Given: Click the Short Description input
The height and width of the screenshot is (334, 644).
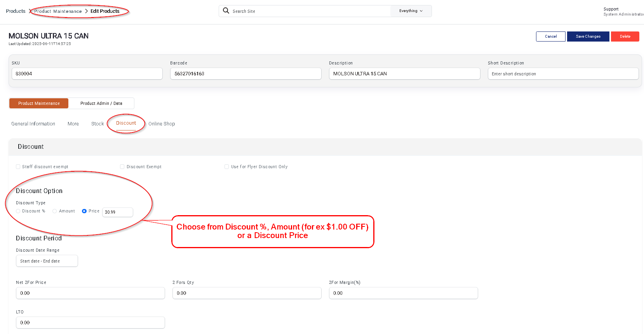Looking at the screenshot, I should click(x=563, y=74).
